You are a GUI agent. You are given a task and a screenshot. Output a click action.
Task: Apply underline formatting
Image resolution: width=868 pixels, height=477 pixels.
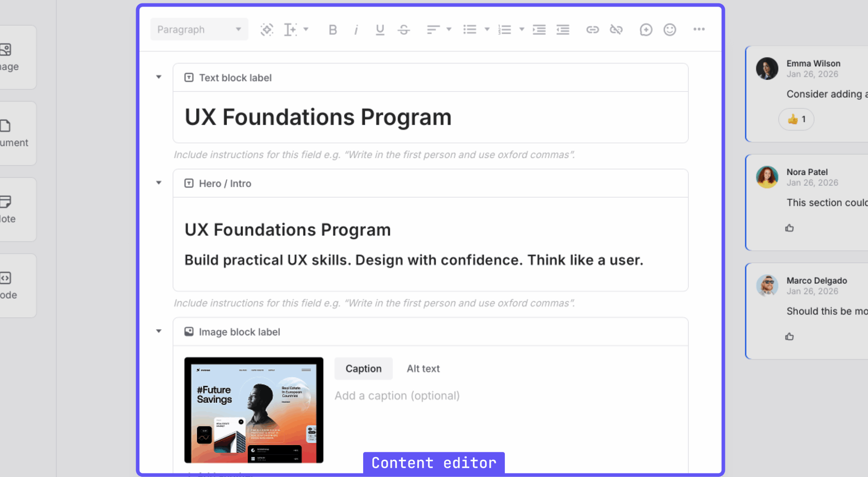click(x=380, y=30)
